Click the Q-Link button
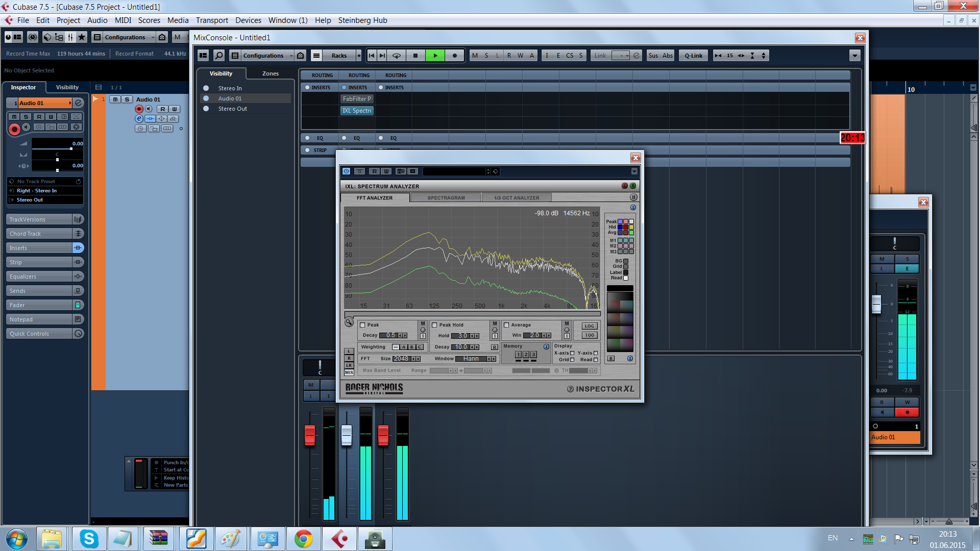The height and width of the screenshot is (551, 980). [693, 56]
